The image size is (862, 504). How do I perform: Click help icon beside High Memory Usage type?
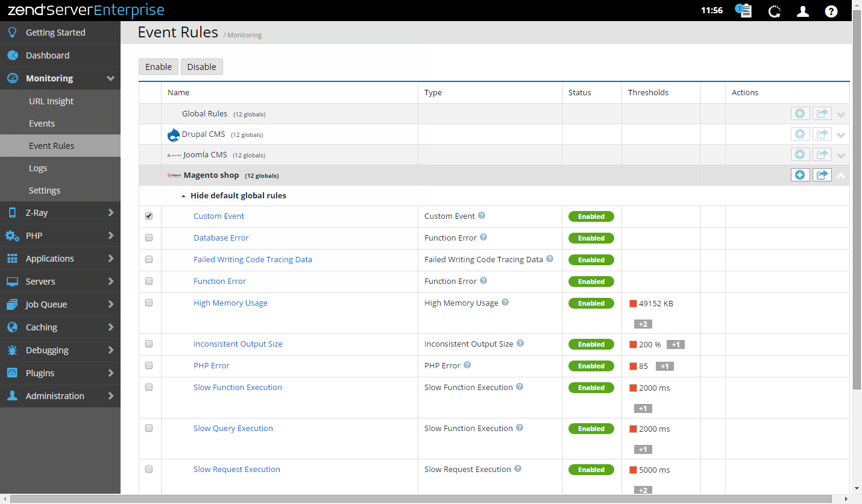[x=505, y=303]
